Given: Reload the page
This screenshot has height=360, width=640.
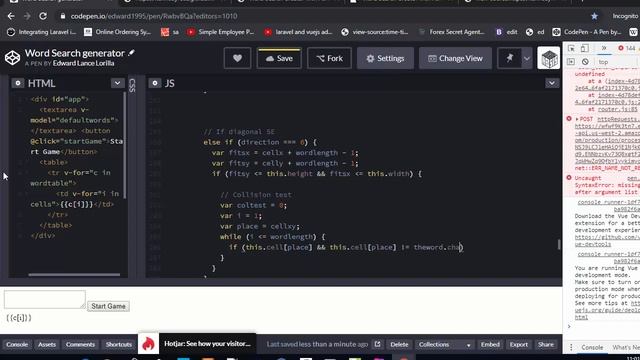Looking at the screenshot, I should pyautogui.click(x=43, y=16).
